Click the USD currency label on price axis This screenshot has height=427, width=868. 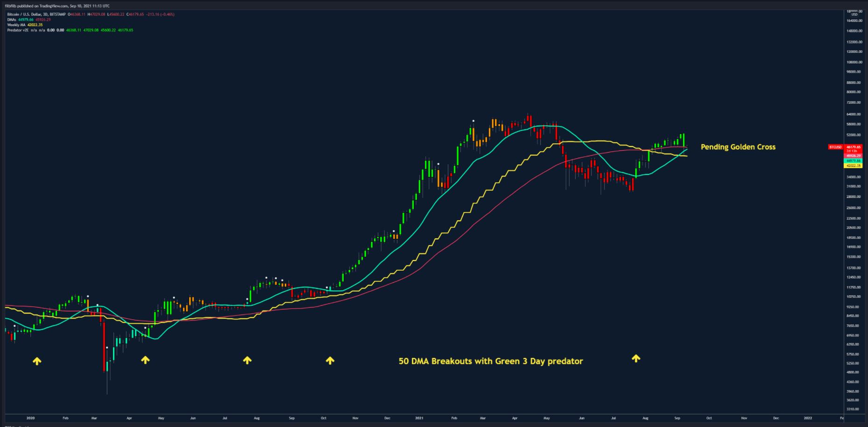point(854,14)
